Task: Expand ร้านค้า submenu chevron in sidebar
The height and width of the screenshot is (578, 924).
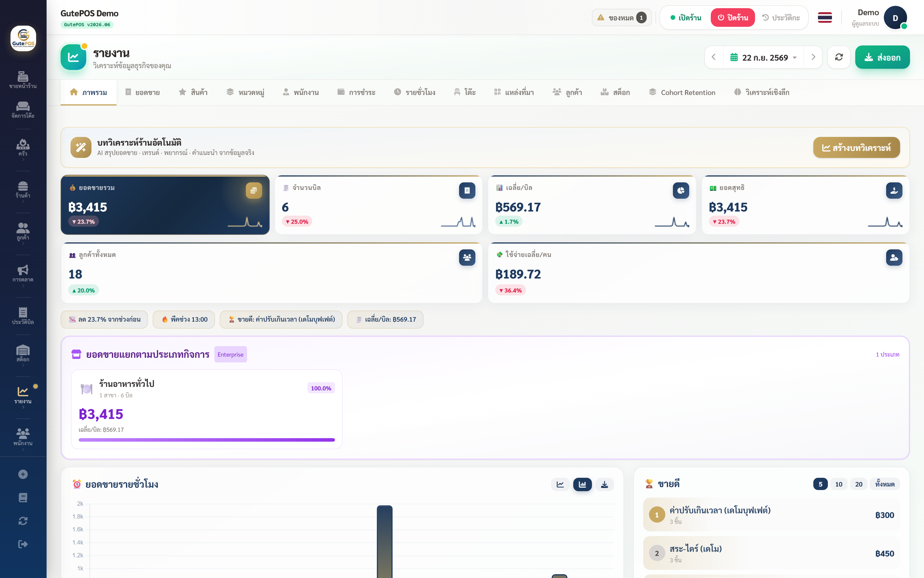Action: click(23, 202)
